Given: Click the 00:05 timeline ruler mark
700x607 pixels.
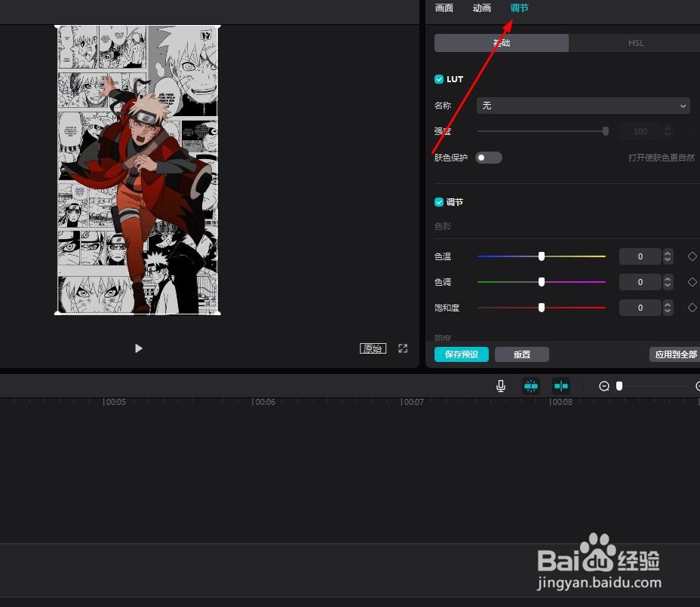Looking at the screenshot, I should (115, 402).
